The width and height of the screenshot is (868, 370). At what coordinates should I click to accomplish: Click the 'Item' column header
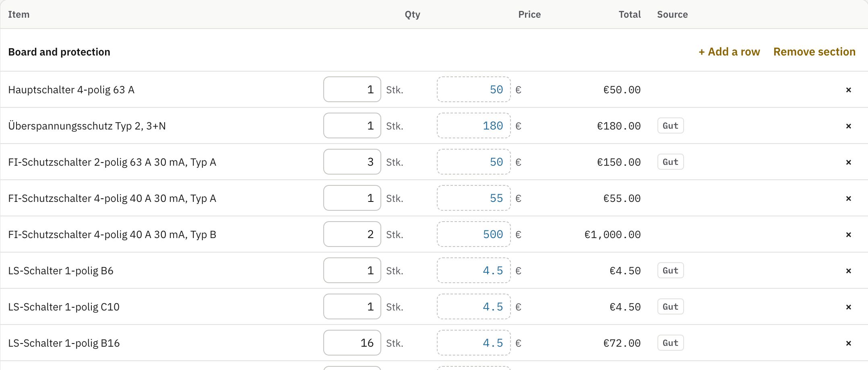point(19,14)
